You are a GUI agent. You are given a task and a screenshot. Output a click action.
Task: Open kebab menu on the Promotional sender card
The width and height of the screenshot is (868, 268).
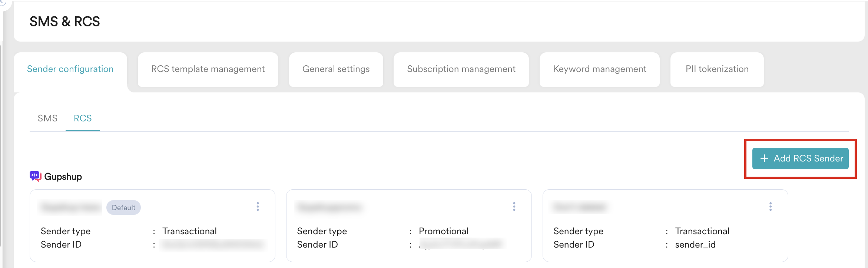point(514,207)
